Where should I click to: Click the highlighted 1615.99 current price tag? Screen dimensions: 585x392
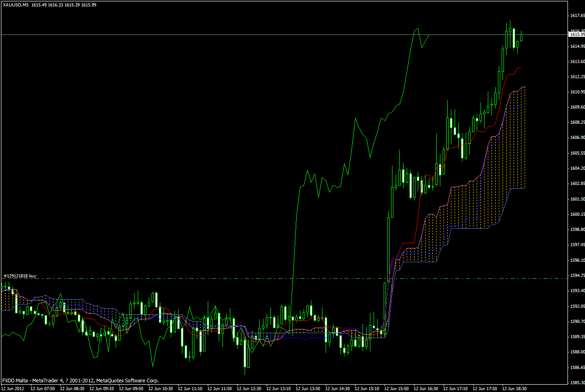(x=577, y=35)
